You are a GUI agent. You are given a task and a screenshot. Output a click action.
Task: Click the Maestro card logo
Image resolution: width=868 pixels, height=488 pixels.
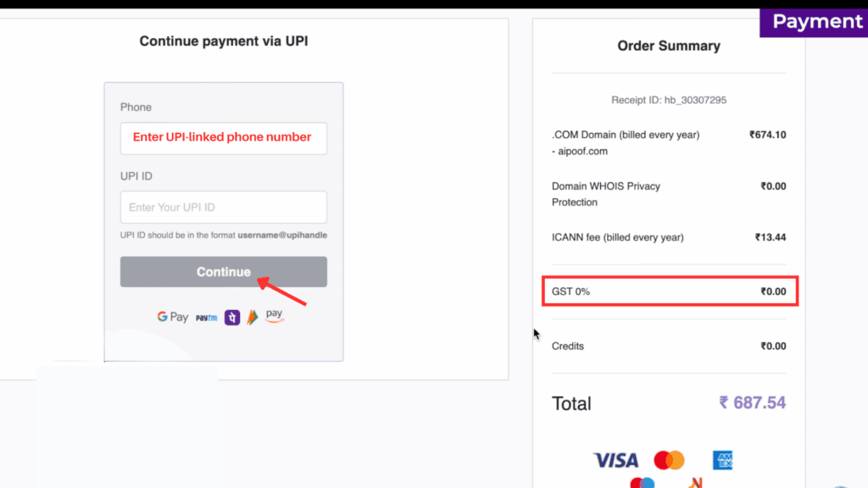click(643, 483)
